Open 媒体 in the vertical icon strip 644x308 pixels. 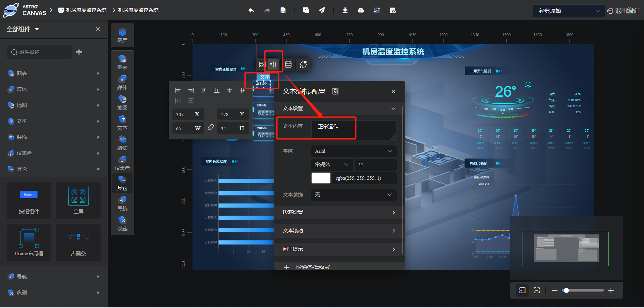(x=122, y=82)
